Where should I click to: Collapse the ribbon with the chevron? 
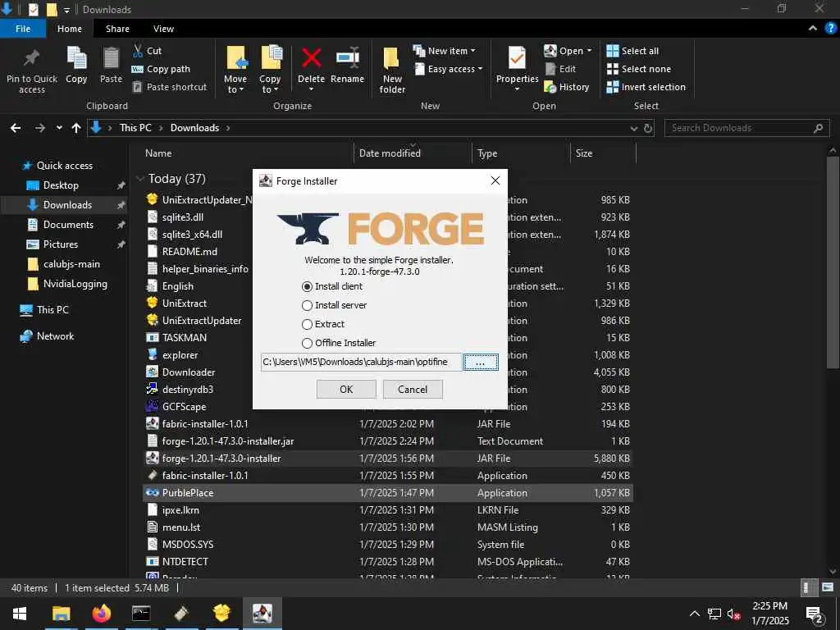813,29
